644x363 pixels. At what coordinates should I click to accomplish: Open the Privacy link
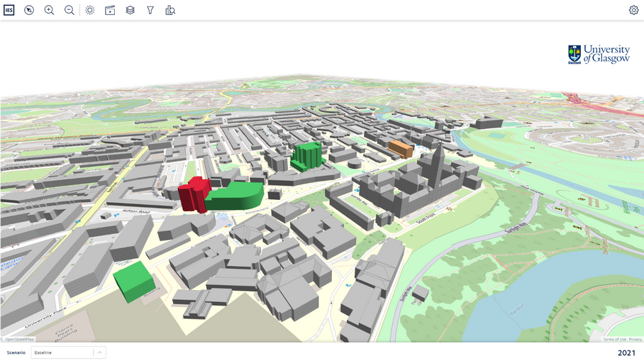pos(635,340)
